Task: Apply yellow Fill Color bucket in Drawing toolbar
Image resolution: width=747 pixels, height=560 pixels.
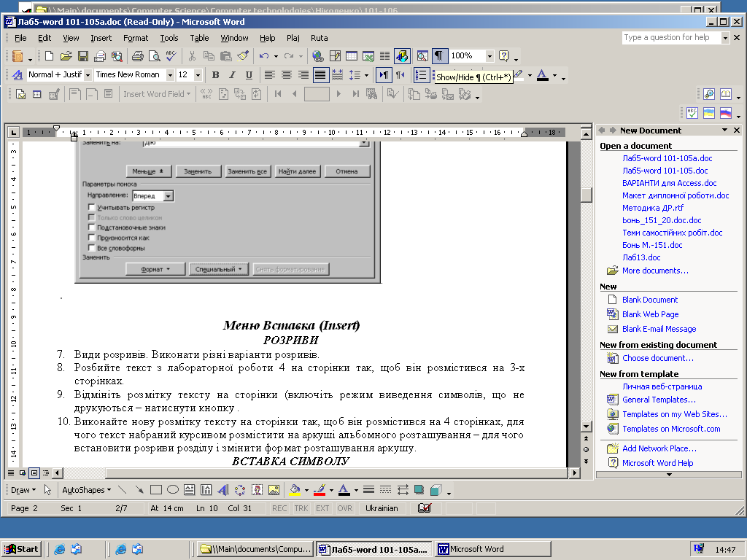Action: pos(295,489)
